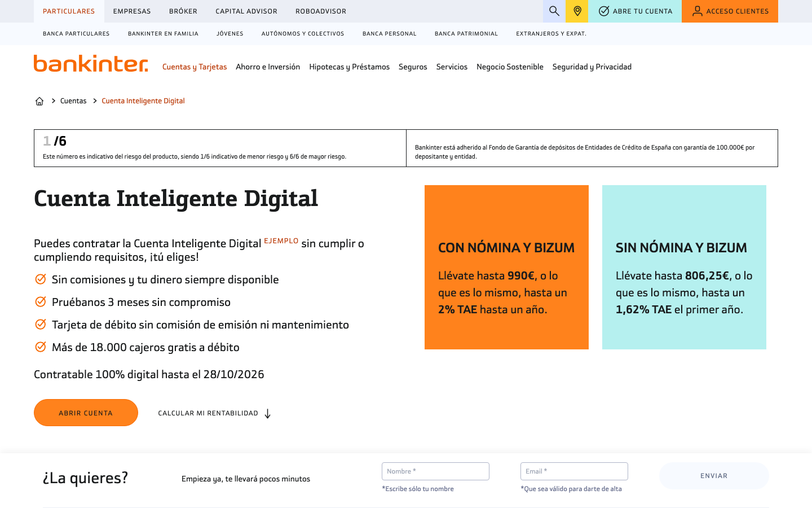Open the search magnifier icon
812x508 pixels.
click(x=554, y=11)
